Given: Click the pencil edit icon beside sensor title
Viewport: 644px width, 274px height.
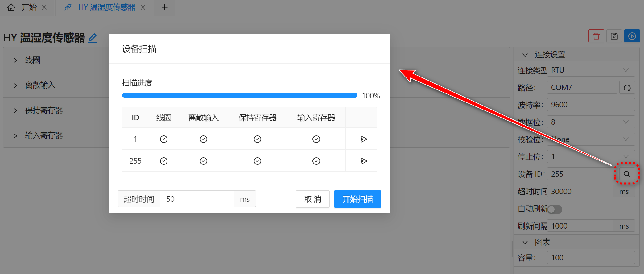Looking at the screenshot, I should click(x=93, y=38).
